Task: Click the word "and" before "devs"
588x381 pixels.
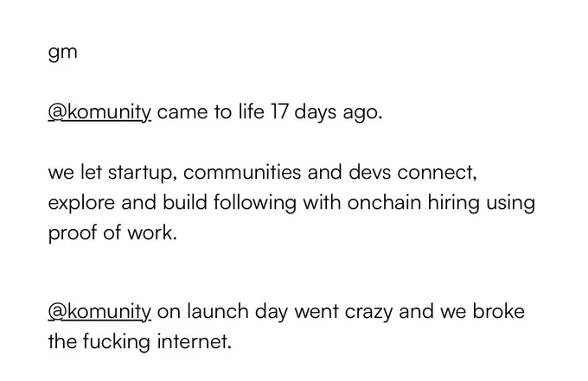Action: click(x=325, y=172)
